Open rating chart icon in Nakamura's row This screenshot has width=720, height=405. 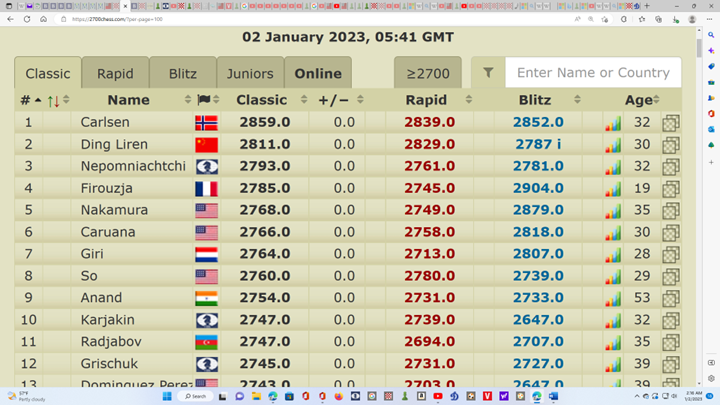[x=612, y=211]
